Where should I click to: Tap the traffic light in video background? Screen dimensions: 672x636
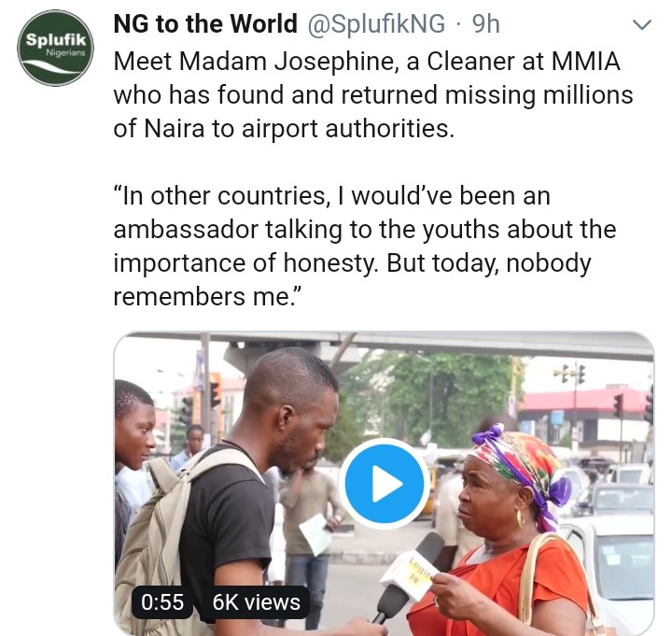pos(616,406)
